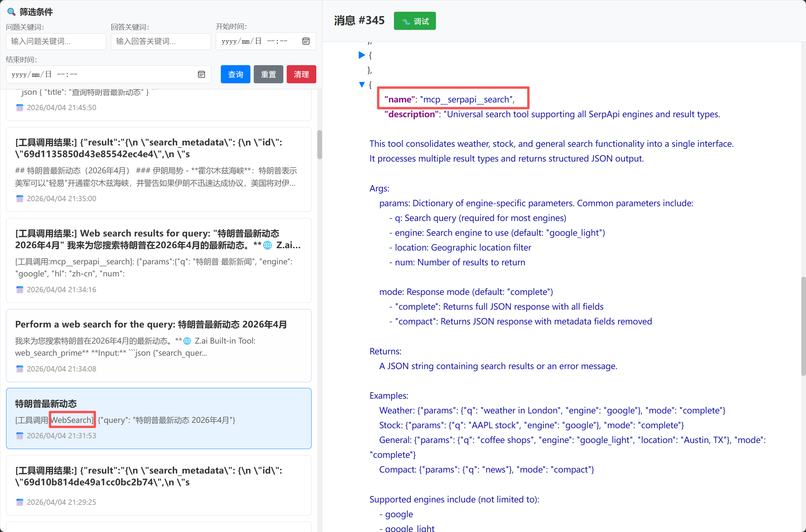Click the WebSearch text in the selected card

[x=72, y=420]
